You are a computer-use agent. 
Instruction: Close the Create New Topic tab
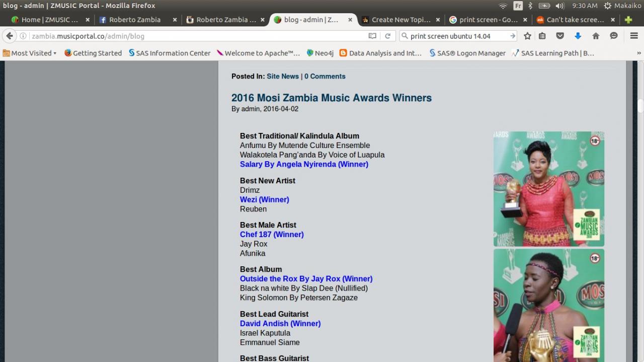[438, 20]
